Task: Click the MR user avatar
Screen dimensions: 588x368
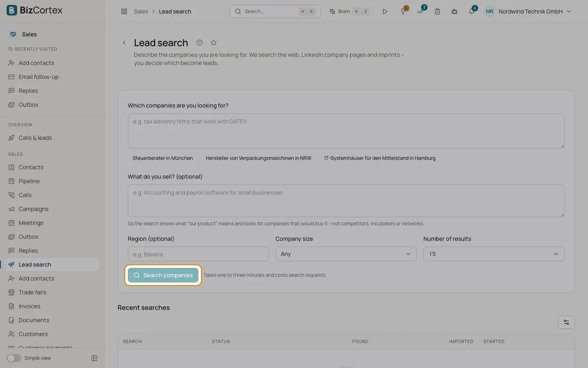Action: click(x=490, y=11)
